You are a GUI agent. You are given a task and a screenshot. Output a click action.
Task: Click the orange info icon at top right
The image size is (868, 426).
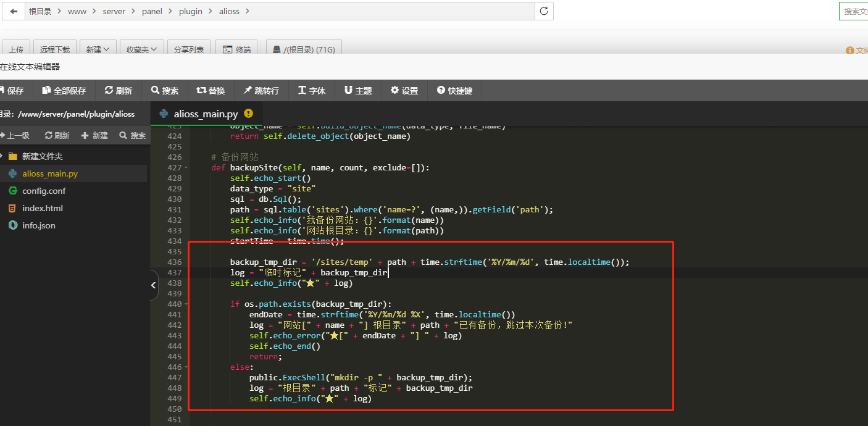[850, 51]
